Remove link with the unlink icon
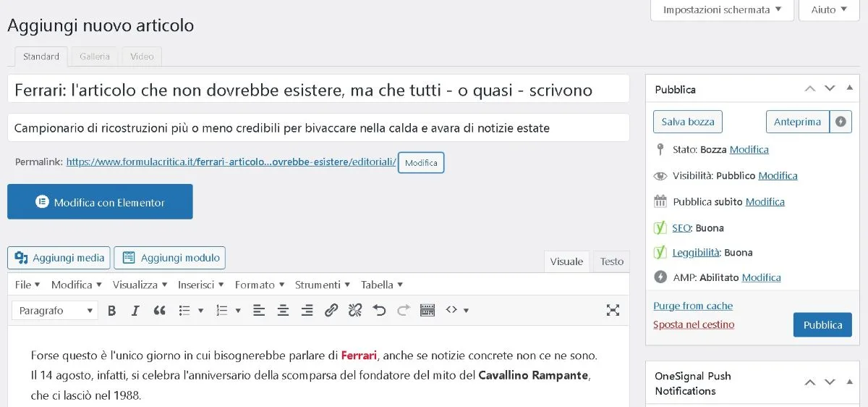Viewport: 868px width, 407px height. (355, 311)
